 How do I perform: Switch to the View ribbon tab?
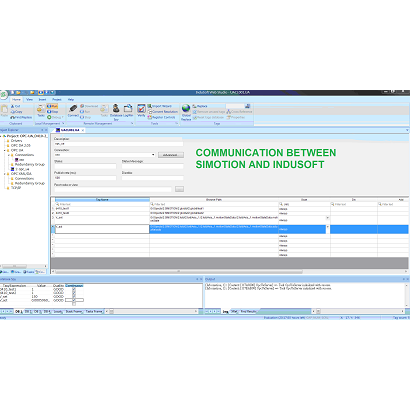pyautogui.click(x=29, y=99)
